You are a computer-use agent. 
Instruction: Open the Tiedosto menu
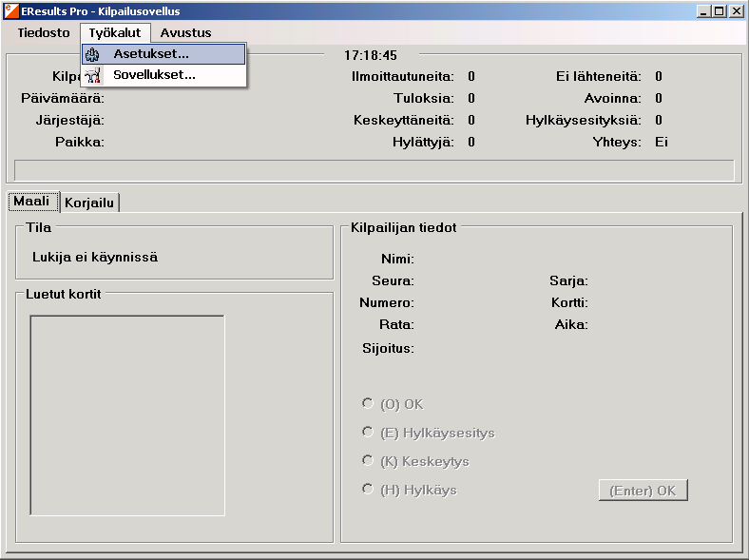click(44, 33)
